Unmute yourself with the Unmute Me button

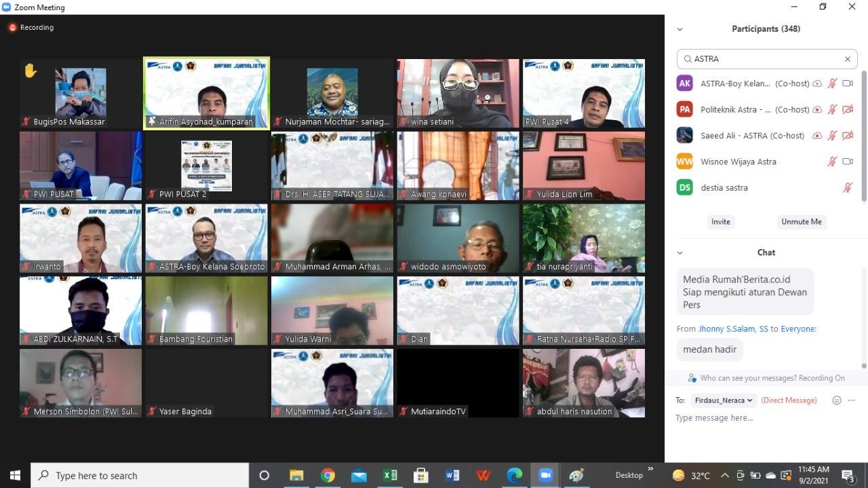(801, 221)
